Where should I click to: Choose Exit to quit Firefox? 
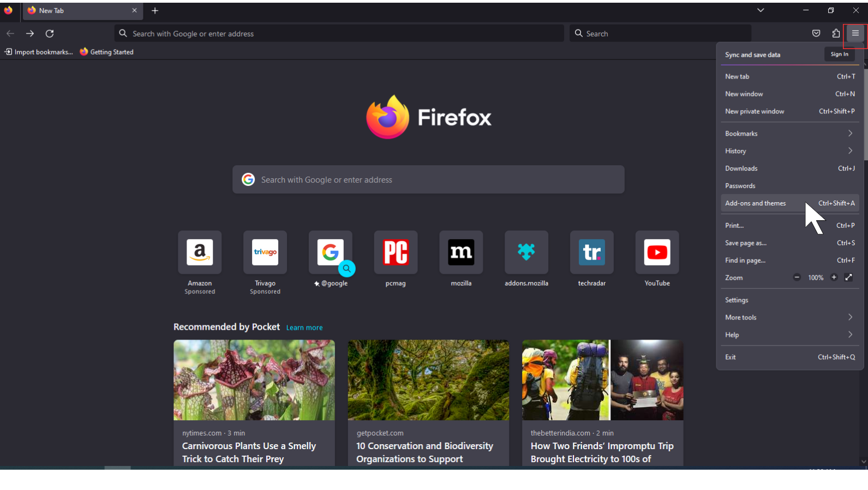pyautogui.click(x=789, y=357)
